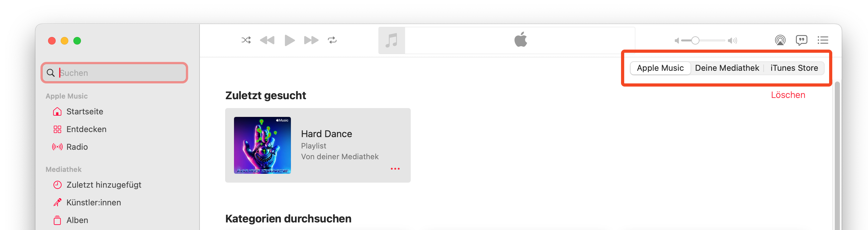Open the Hard Dance more options menu
868x230 pixels.
[x=395, y=169]
